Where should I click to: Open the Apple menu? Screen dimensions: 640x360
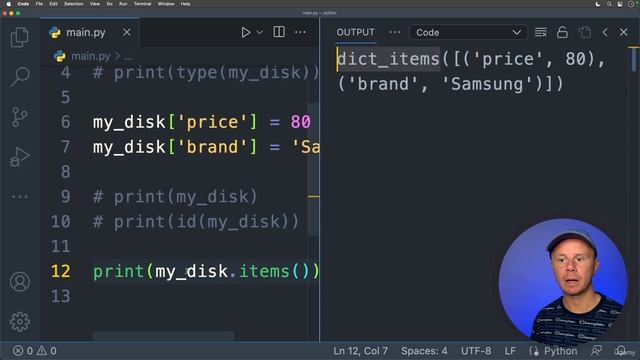click(9, 4)
